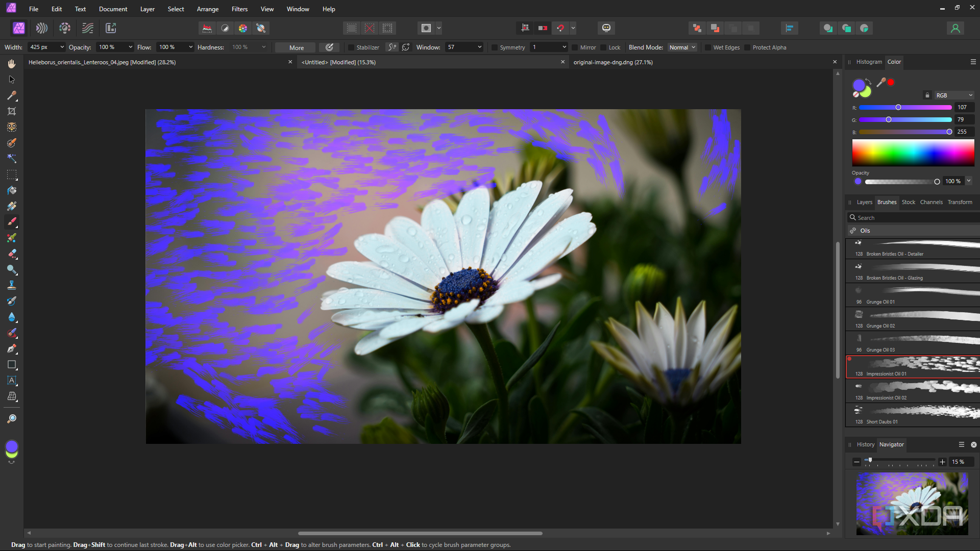Click the Auto Levels toolbar icon

point(207,28)
